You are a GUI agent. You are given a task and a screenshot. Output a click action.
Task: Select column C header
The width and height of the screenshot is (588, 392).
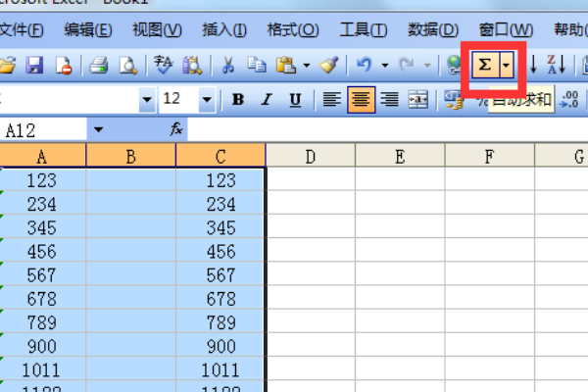point(220,155)
